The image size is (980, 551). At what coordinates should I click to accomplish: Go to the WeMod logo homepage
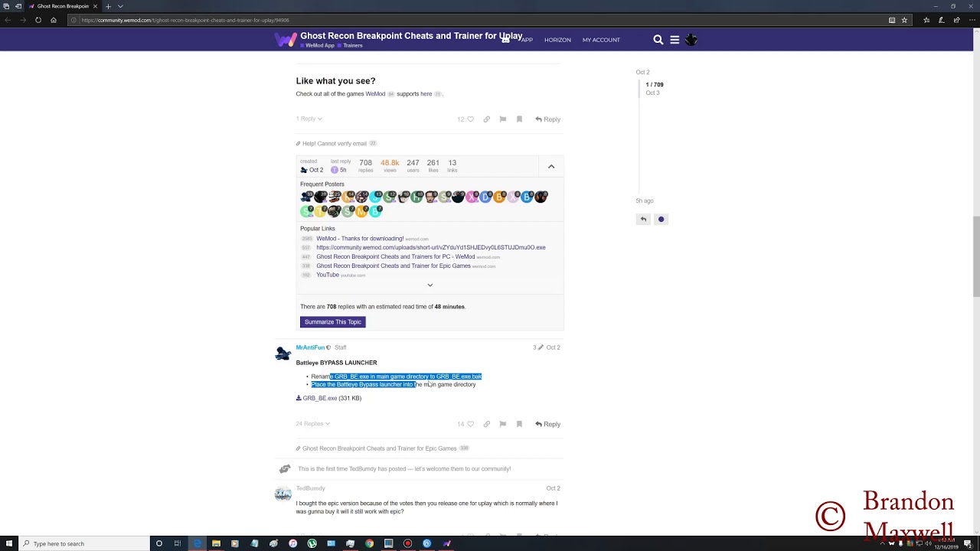285,40
